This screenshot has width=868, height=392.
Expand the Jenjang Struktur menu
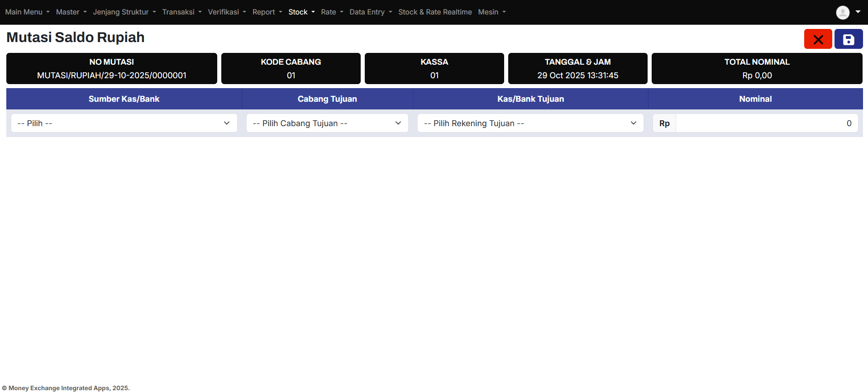click(124, 12)
